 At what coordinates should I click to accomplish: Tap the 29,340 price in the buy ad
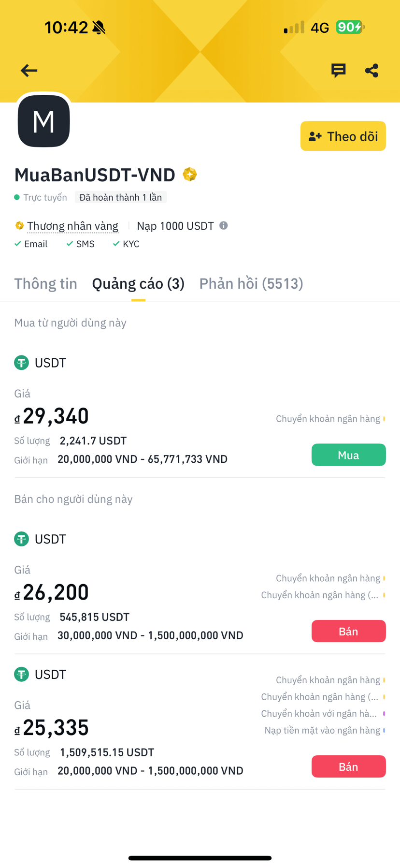(x=56, y=416)
